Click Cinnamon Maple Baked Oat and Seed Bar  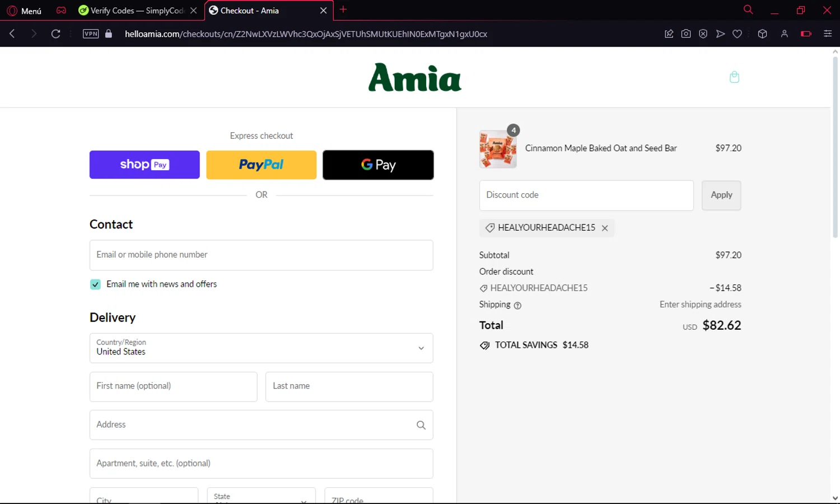pyautogui.click(x=601, y=148)
